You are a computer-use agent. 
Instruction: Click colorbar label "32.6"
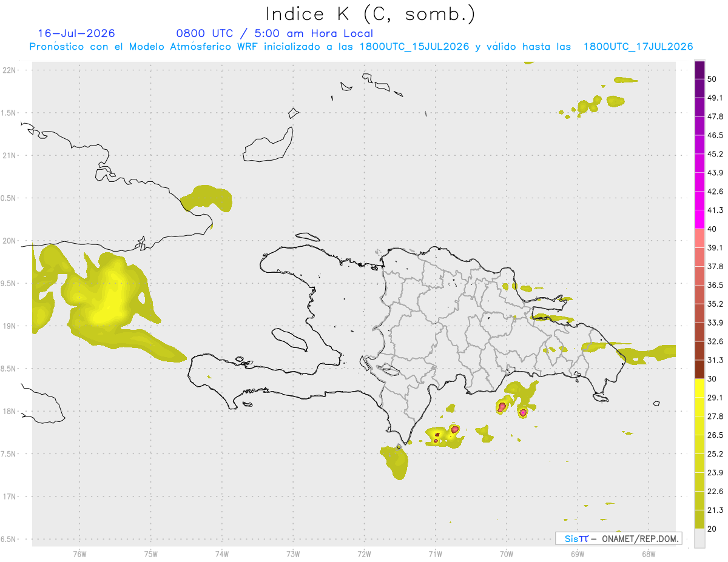pyautogui.click(x=715, y=341)
